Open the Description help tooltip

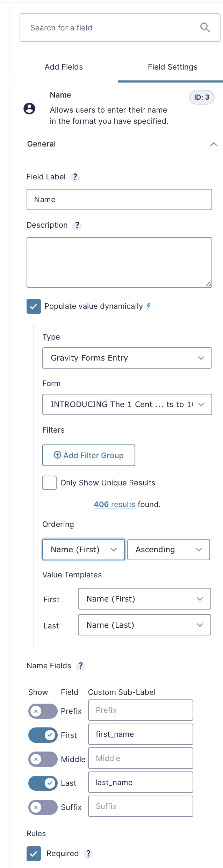pos(77,225)
